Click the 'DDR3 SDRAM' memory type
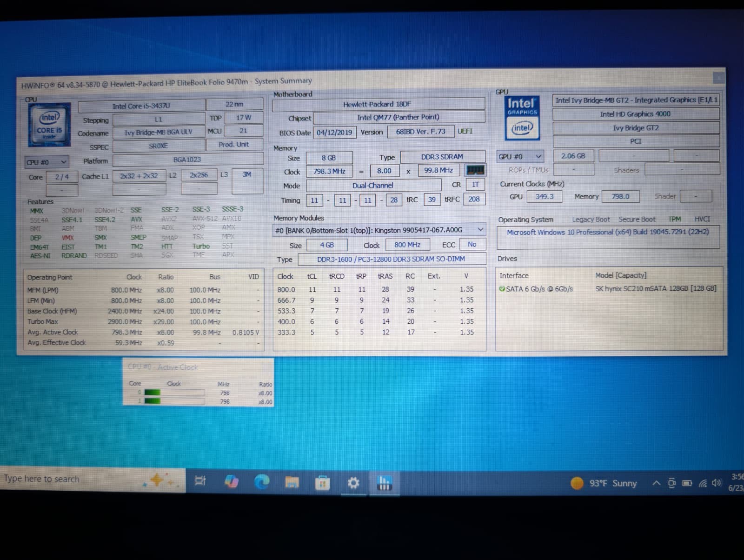 (442, 157)
